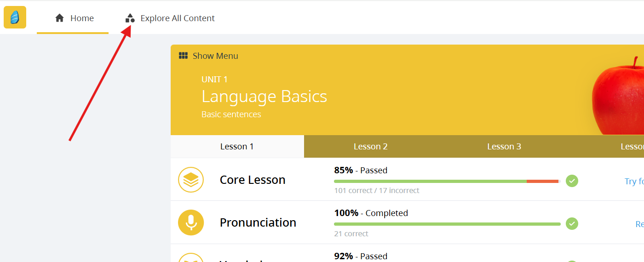Click the Rosetta Stone logo icon
This screenshot has height=262, width=644.
15,17
